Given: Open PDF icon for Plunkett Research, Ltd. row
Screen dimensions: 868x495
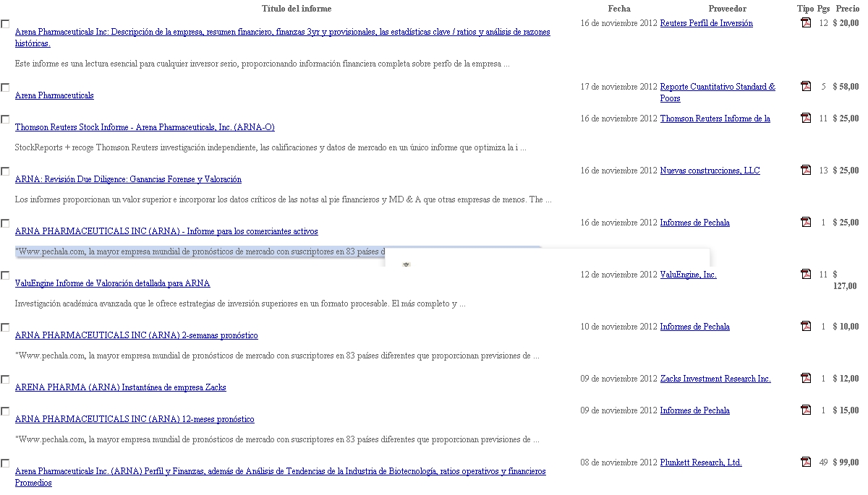Looking at the screenshot, I should [806, 462].
